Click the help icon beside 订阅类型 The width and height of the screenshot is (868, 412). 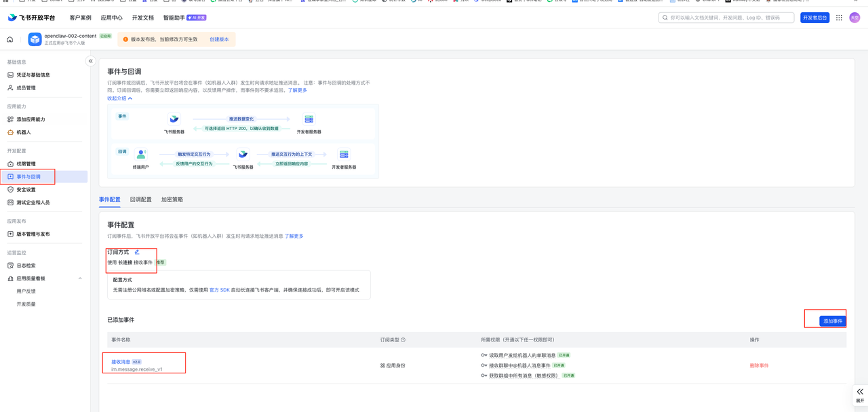[403, 340]
